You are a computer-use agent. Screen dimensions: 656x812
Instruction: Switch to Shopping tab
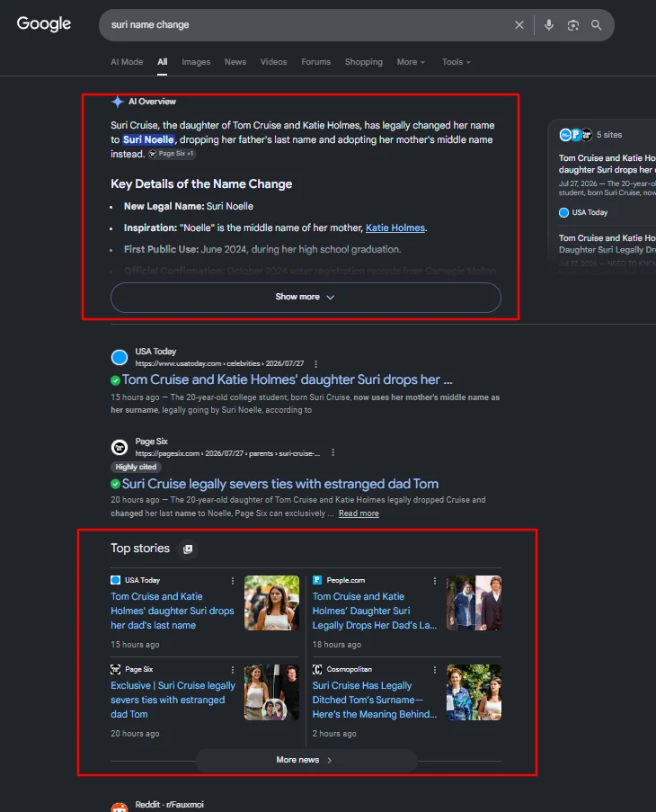click(364, 62)
